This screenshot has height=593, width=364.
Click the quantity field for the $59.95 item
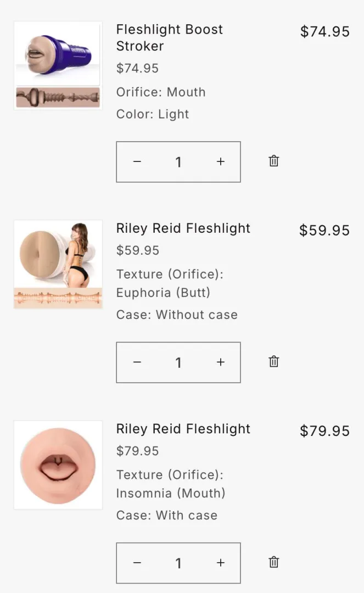[x=178, y=362]
